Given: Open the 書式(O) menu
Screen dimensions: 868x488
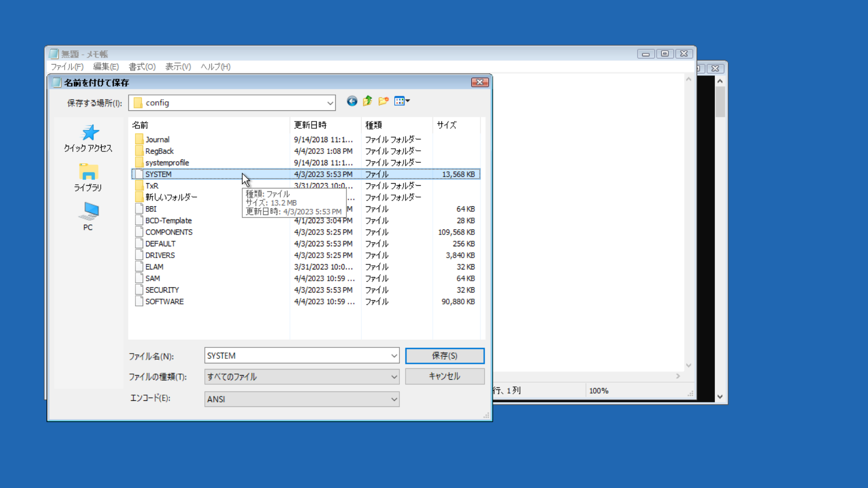Looking at the screenshot, I should click(142, 67).
